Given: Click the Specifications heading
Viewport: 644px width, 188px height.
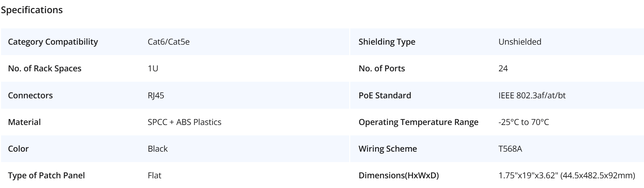Looking at the screenshot, I should coord(32,10).
